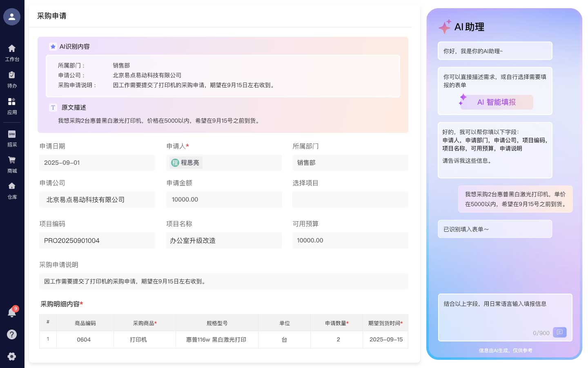Click the 采购申请说明 text field
The width and height of the screenshot is (588, 368).
coord(224,281)
